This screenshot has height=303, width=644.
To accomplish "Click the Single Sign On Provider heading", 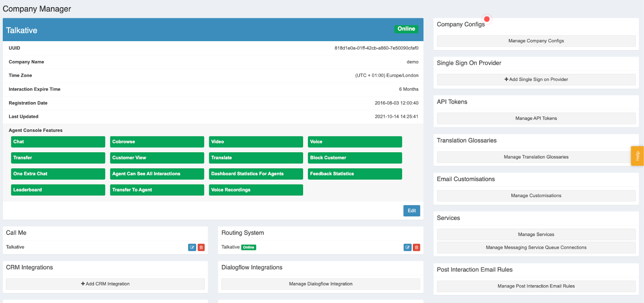I will pos(469,63).
